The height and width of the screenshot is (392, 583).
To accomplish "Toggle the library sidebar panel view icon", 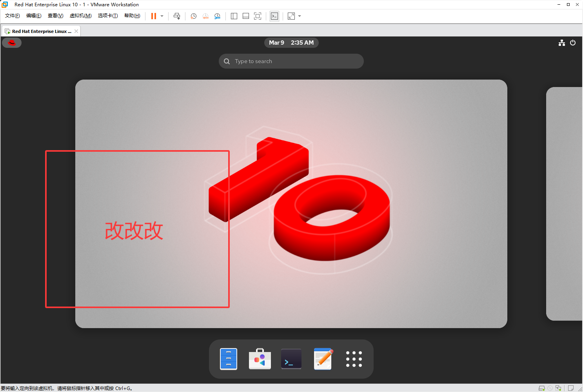I will pyautogui.click(x=234, y=16).
